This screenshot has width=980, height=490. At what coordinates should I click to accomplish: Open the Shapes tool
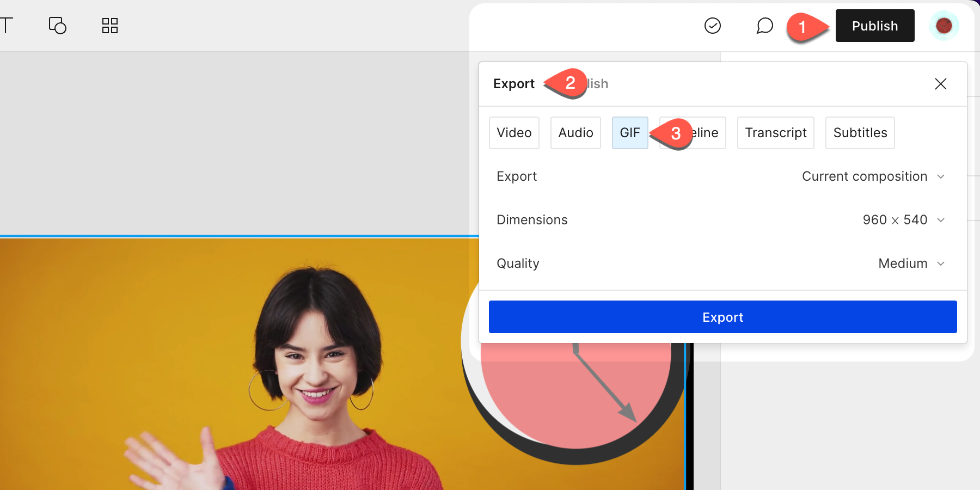tap(58, 26)
